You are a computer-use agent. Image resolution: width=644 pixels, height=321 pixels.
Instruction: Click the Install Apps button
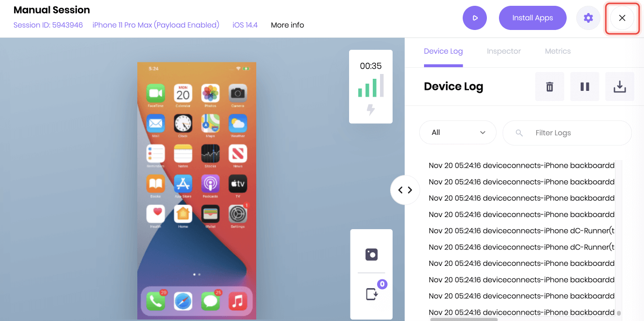click(x=533, y=18)
